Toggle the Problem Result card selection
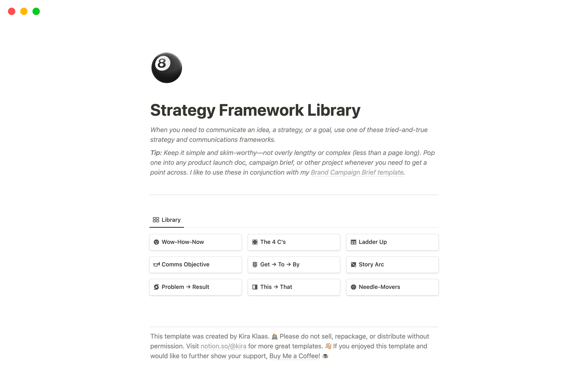 [195, 287]
